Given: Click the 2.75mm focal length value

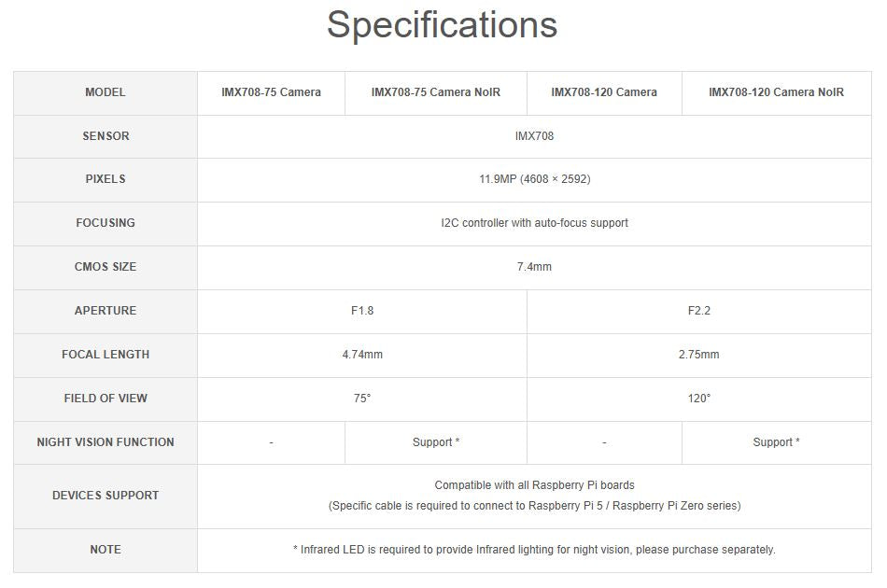Looking at the screenshot, I should coord(698,355).
